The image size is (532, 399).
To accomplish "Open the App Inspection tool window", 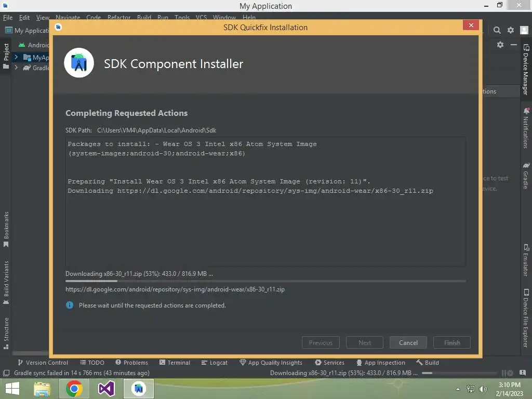I will (380, 362).
